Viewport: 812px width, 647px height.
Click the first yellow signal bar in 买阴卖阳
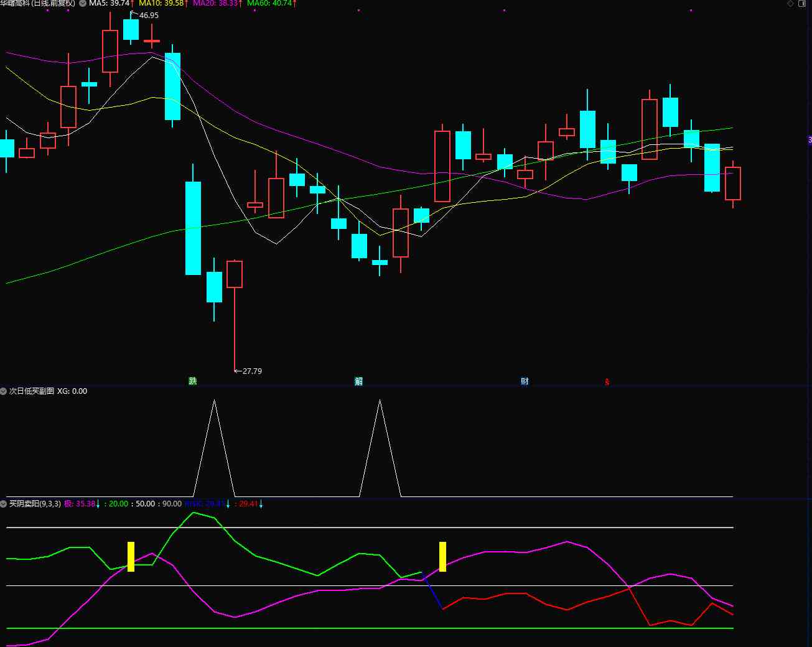131,556
